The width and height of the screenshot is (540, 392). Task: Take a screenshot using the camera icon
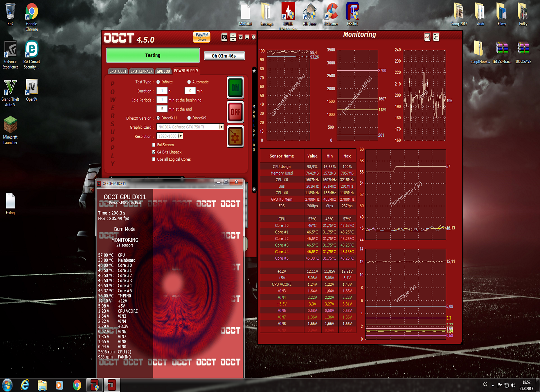click(x=225, y=37)
